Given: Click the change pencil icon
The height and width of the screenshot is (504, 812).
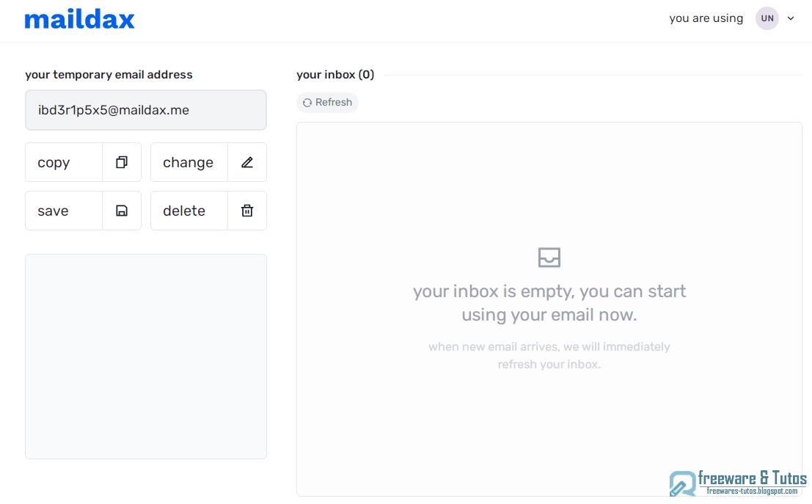Looking at the screenshot, I should pyautogui.click(x=247, y=162).
